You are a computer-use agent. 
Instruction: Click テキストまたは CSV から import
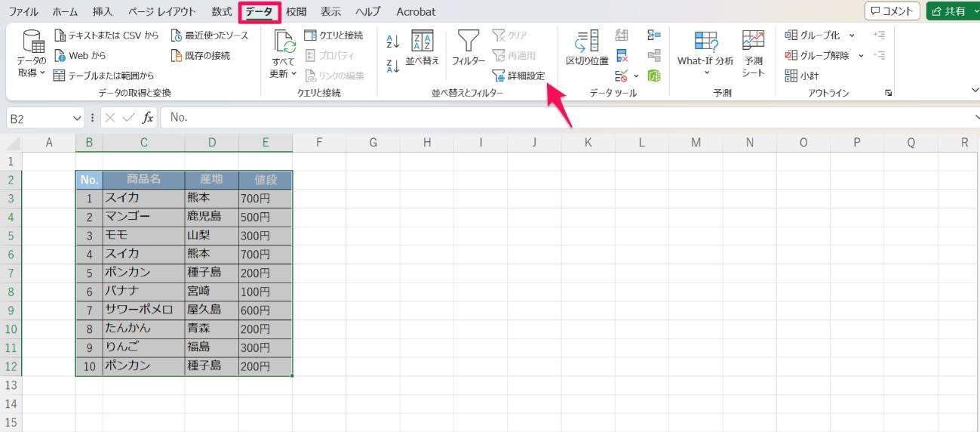[107, 35]
